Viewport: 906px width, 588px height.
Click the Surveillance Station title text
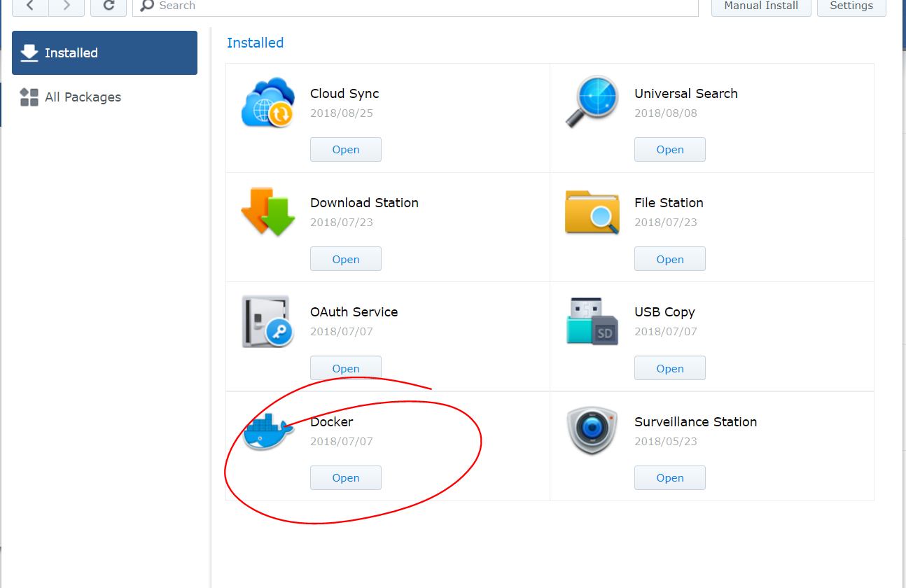tap(696, 422)
